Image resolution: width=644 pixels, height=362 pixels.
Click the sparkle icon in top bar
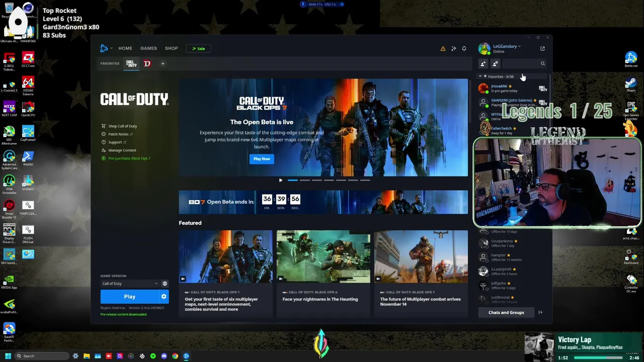tap(453, 49)
